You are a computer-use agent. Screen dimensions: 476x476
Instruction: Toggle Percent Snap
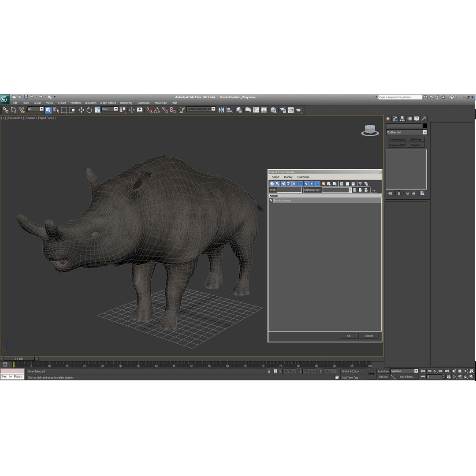(165, 110)
